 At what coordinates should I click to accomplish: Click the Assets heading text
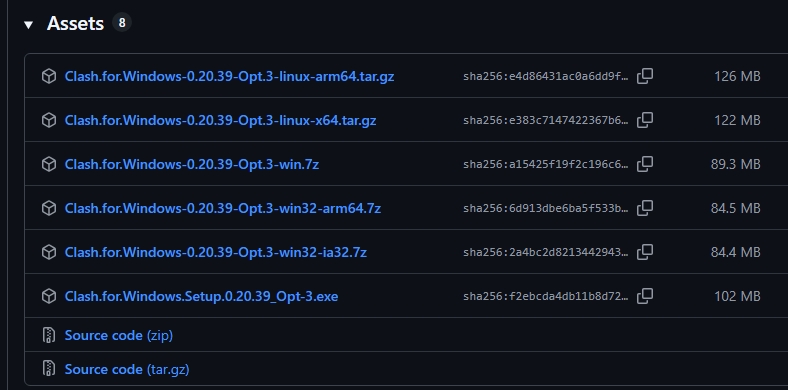coord(75,24)
